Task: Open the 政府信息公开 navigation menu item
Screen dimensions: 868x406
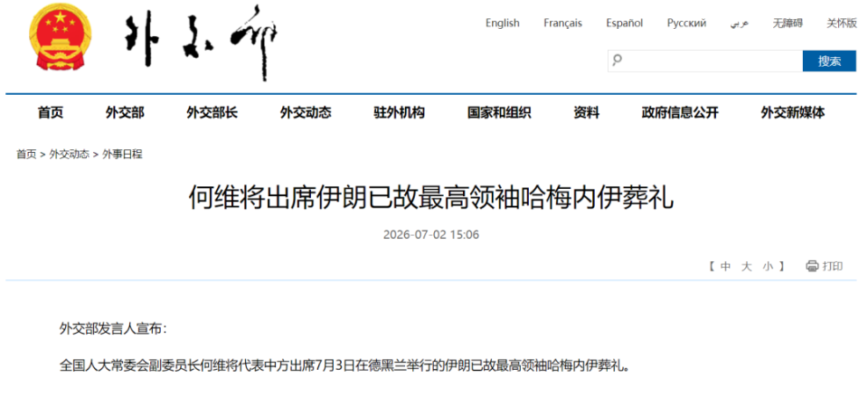Action: tap(680, 113)
